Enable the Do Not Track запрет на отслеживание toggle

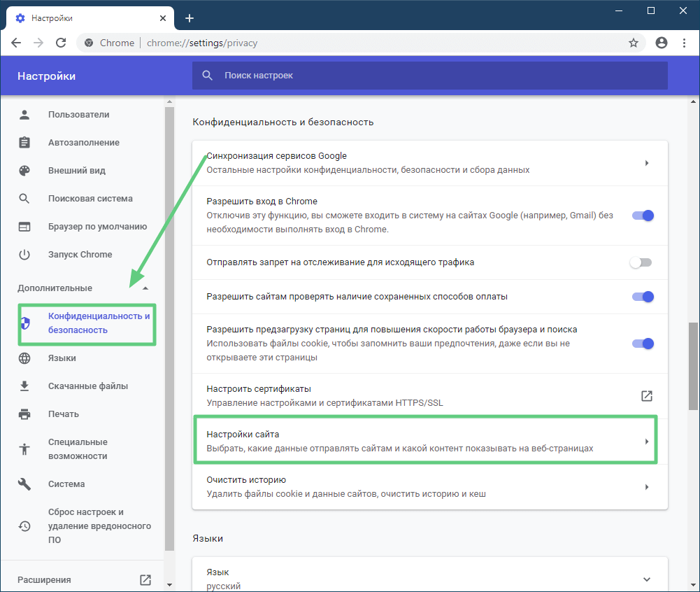pos(641,262)
